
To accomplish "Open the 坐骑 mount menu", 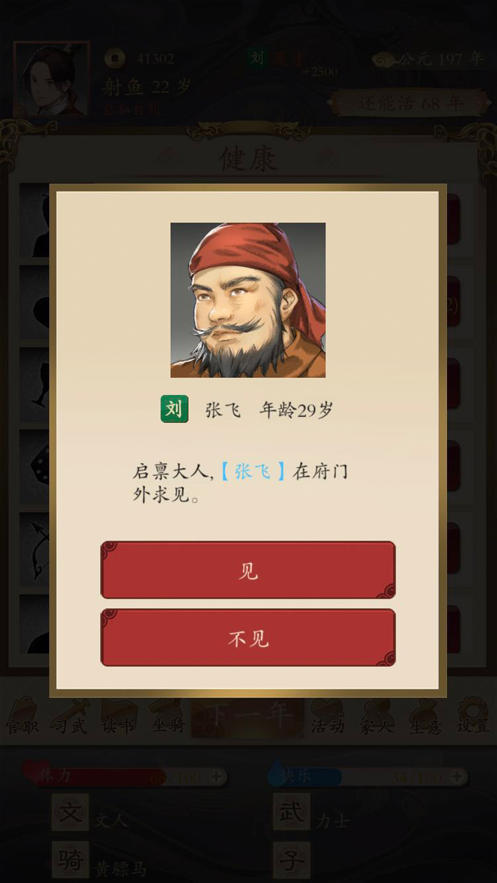I will tap(167, 717).
